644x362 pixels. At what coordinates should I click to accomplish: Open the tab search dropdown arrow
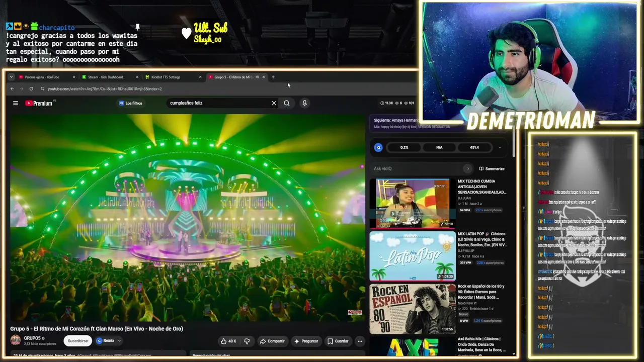(x=12, y=77)
